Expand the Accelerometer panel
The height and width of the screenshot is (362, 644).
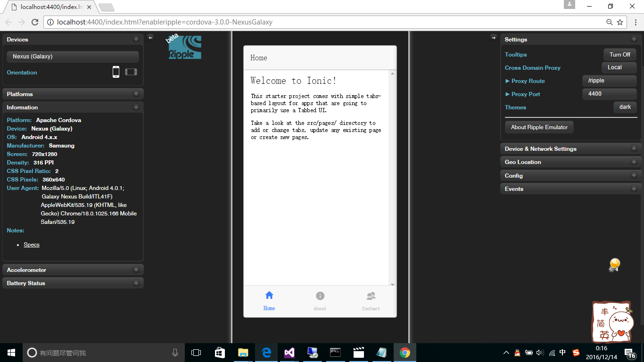(73, 270)
